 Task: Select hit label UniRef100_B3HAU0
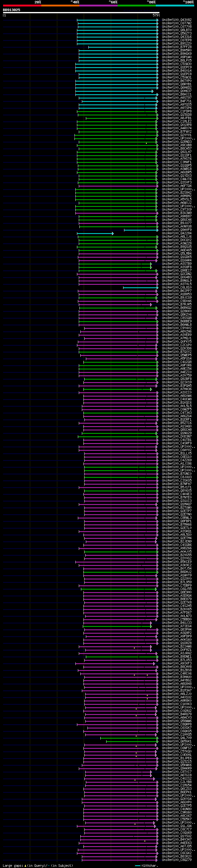click(177, 677)
